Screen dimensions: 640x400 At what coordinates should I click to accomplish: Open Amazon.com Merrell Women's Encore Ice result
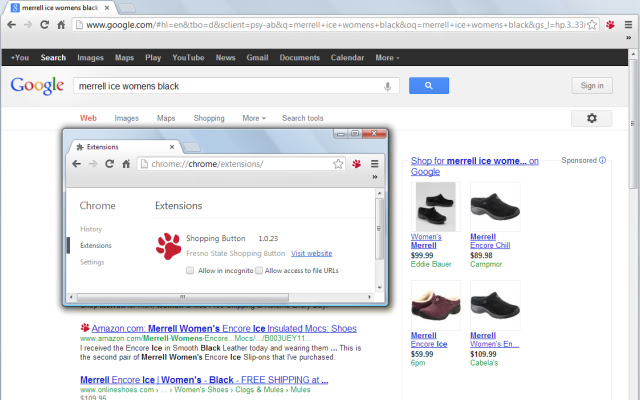(224, 329)
